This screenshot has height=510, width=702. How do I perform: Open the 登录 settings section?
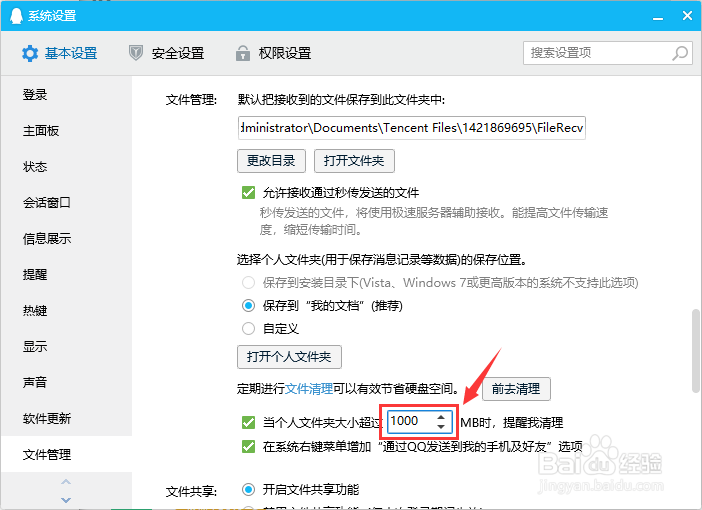(66, 95)
